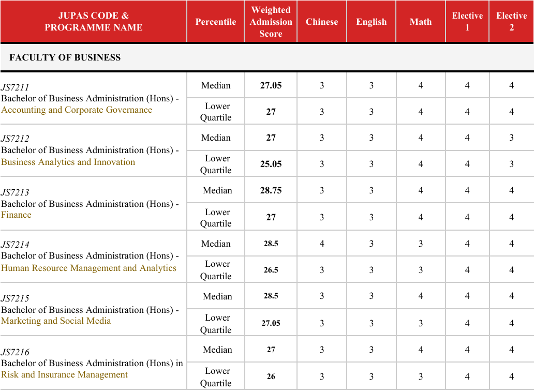Screen dimensions: 534x392
Task: Click the Elective 2 column header
Action: (511, 22)
